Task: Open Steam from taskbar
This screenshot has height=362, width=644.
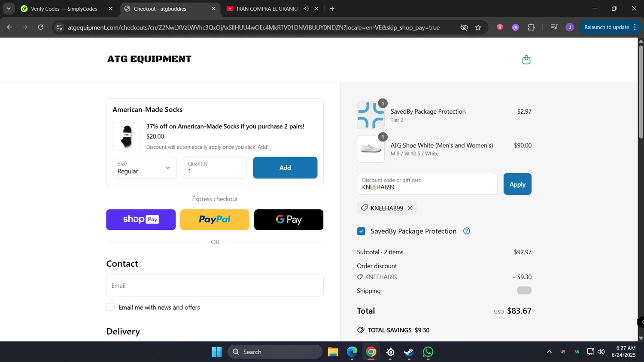Action: pos(409,352)
